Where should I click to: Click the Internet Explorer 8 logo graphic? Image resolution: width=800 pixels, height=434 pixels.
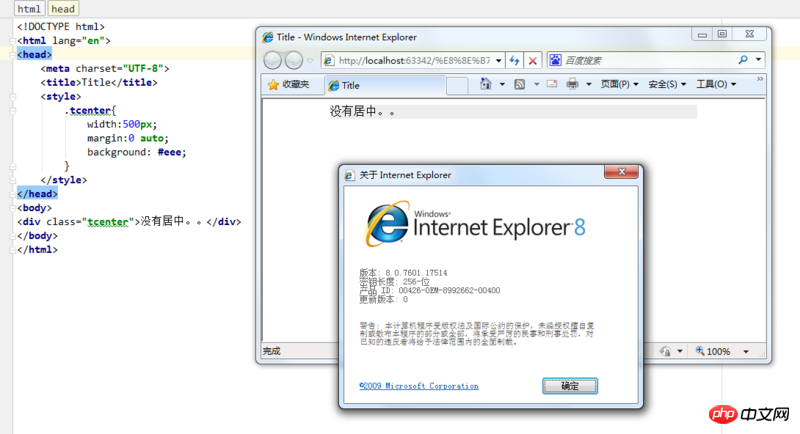click(476, 225)
